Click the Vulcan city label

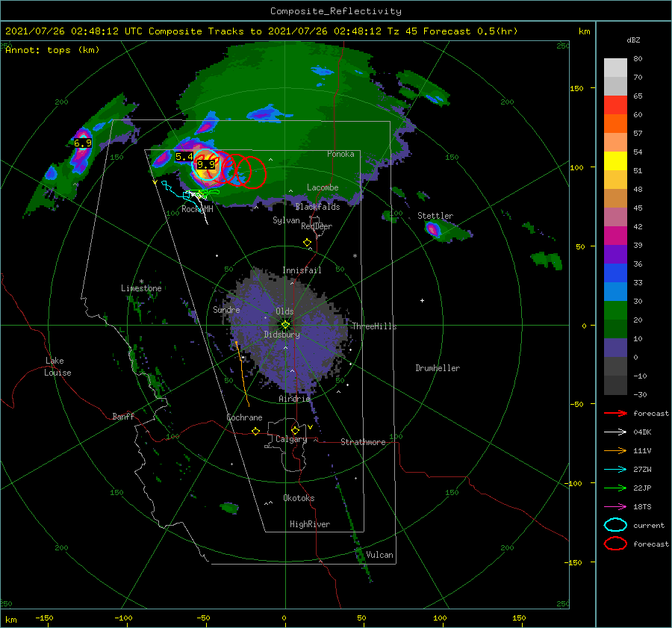pos(379,555)
